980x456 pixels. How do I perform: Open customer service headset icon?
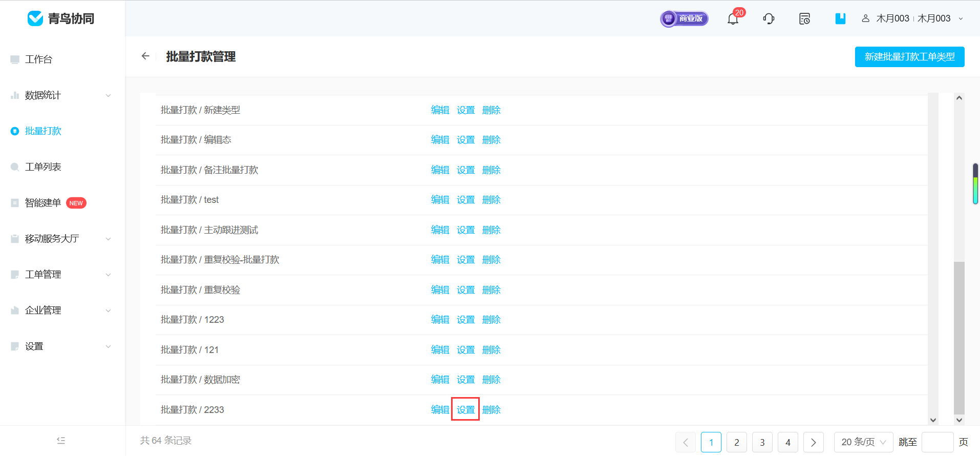pyautogui.click(x=769, y=19)
